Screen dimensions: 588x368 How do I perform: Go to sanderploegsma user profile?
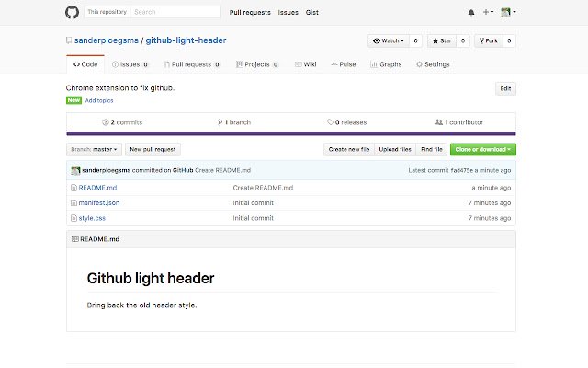(107, 40)
